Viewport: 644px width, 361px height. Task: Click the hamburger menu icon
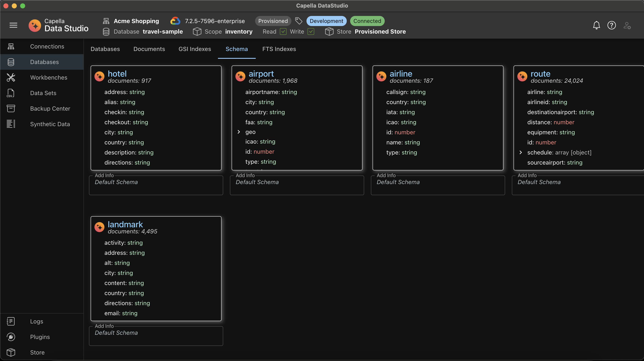[13, 25]
